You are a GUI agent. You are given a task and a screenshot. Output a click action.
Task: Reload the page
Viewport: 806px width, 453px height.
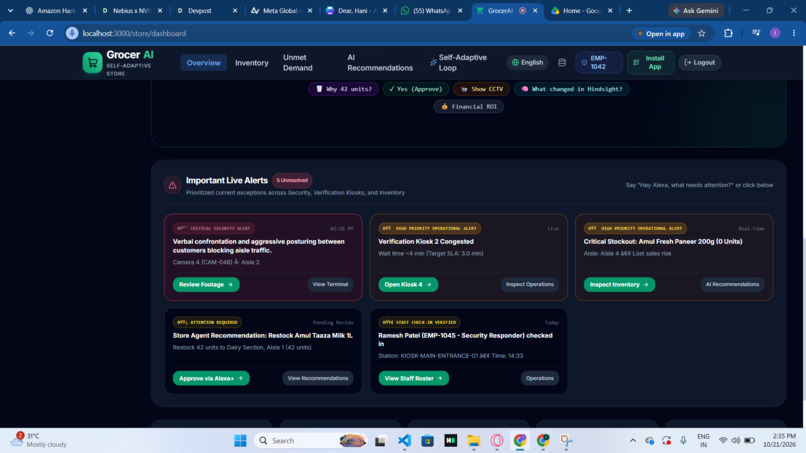[x=49, y=33]
